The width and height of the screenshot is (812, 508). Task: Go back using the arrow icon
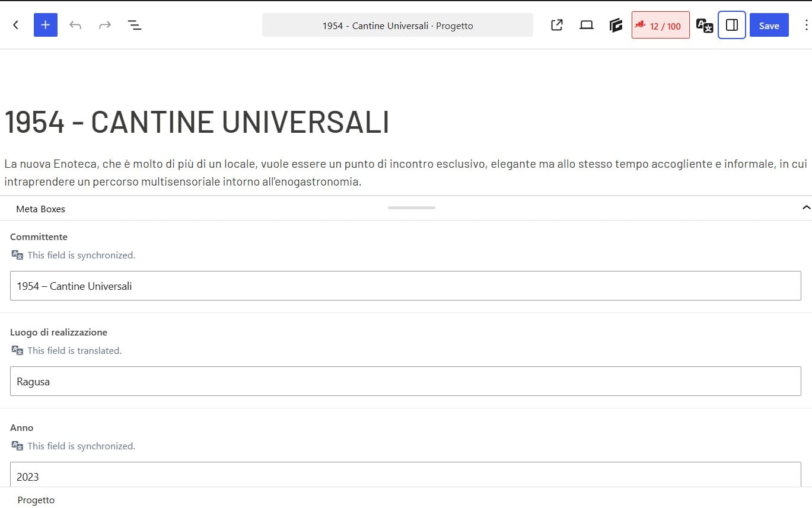coord(16,25)
